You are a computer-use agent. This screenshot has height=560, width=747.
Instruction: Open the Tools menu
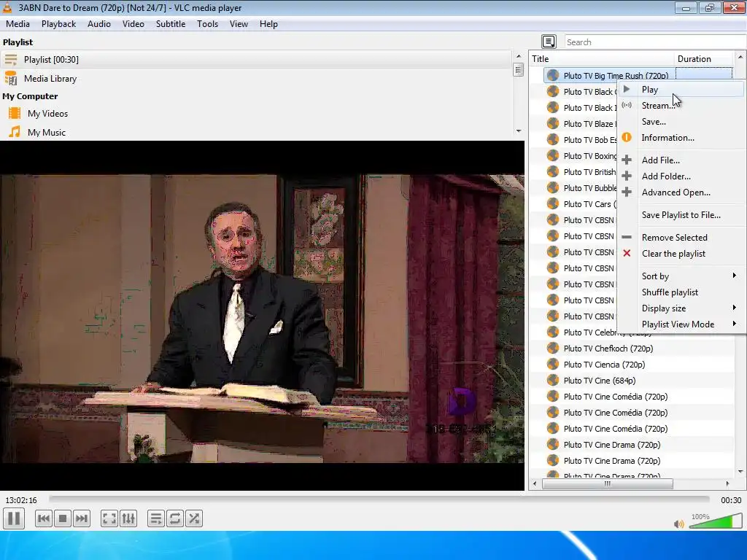[x=208, y=24]
